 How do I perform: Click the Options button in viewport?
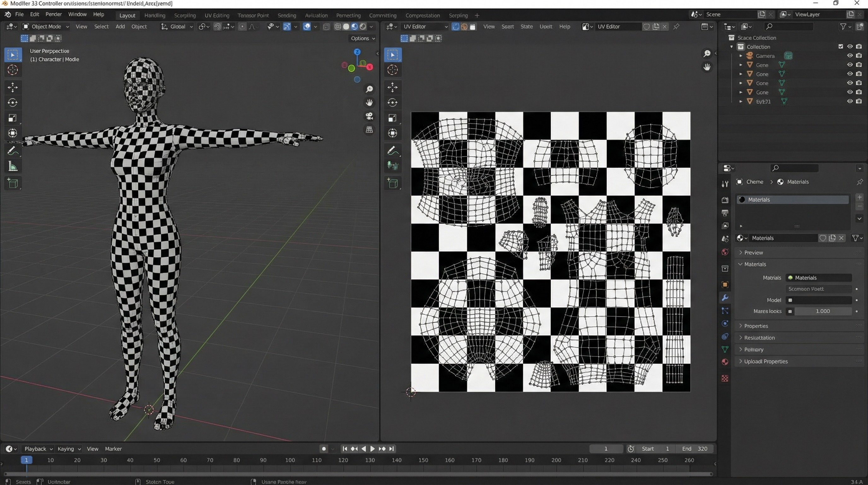click(x=363, y=38)
